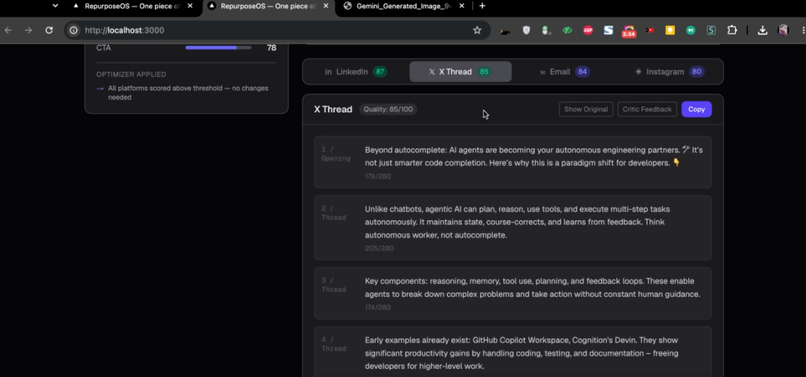
Task: Click the 'All platforms scored above threshold' note
Action: [188, 93]
